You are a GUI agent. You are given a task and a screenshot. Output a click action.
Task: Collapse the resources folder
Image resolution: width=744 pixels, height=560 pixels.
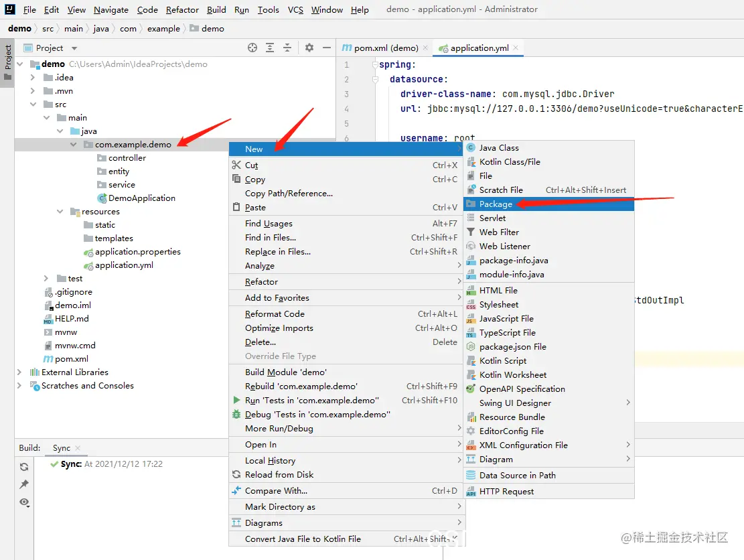(60, 211)
